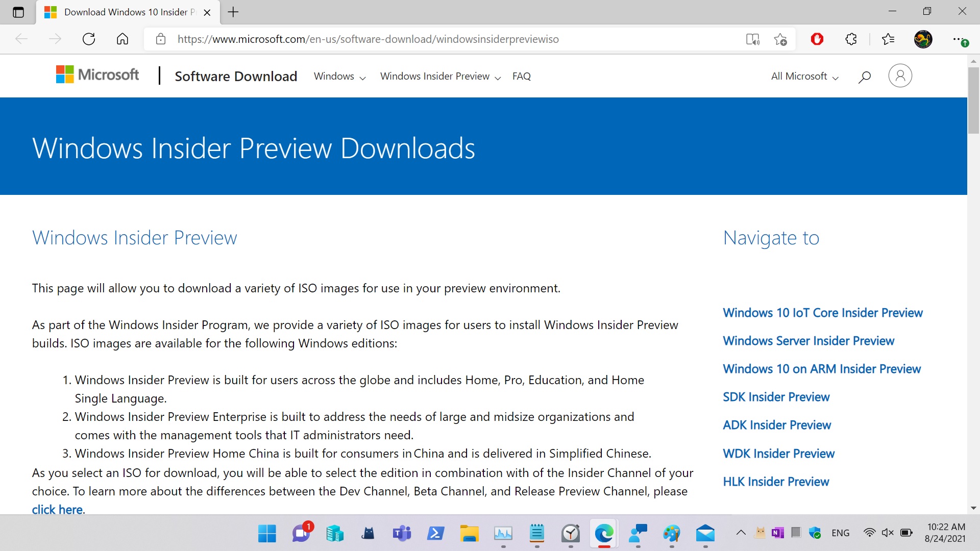Open the Windows dropdown in the navigation
980x551 pixels.
338,76
